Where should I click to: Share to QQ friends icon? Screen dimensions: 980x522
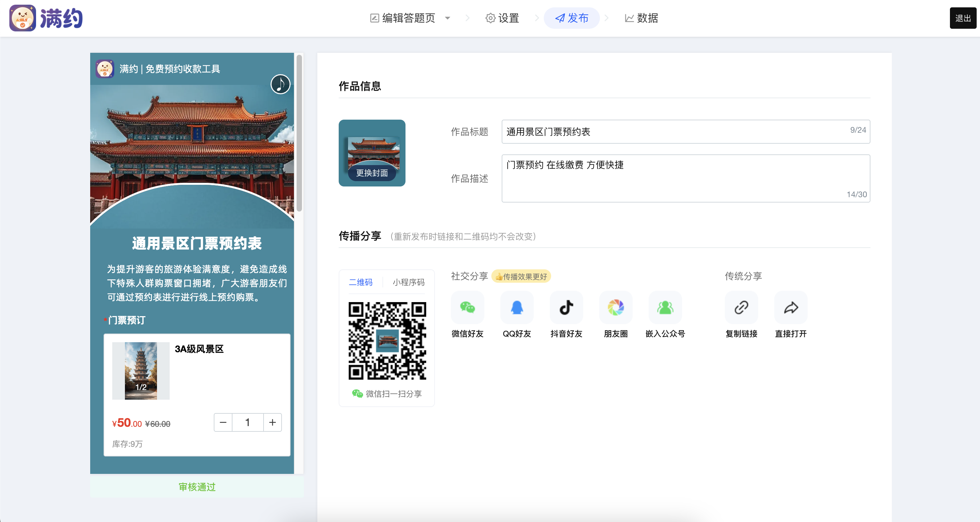pyautogui.click(x=517, y=307)
